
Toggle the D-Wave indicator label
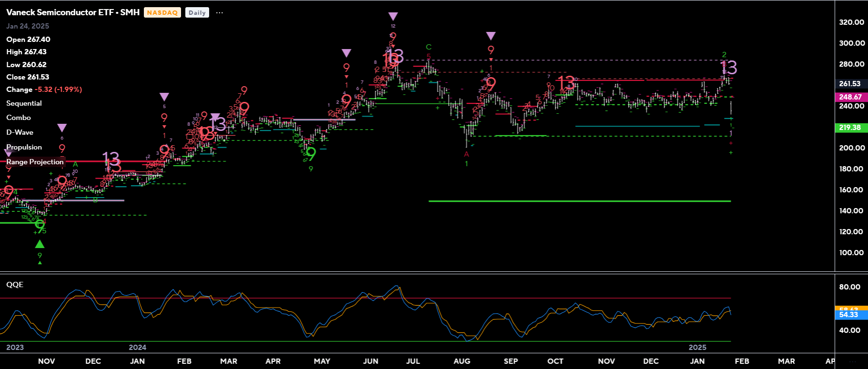20,132
